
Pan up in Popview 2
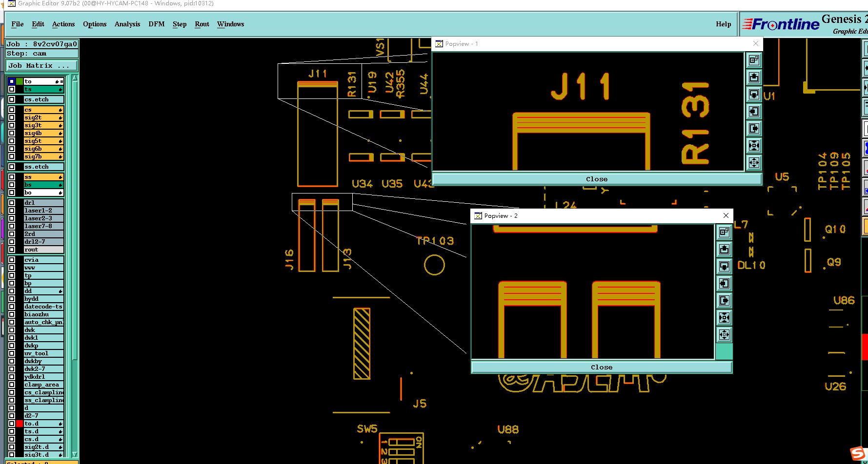coord(724,249)
